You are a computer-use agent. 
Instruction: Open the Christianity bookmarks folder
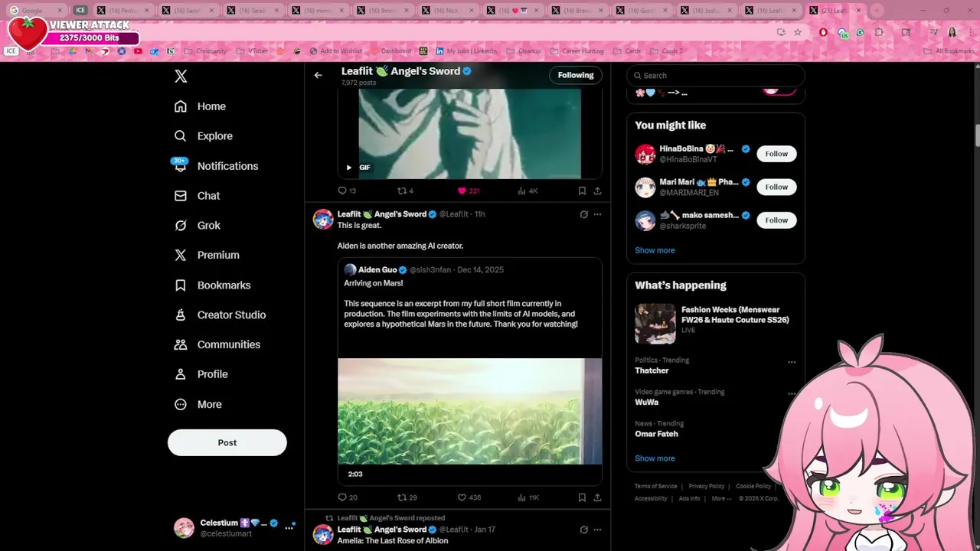pyautogui.click(x=204, y=51)
